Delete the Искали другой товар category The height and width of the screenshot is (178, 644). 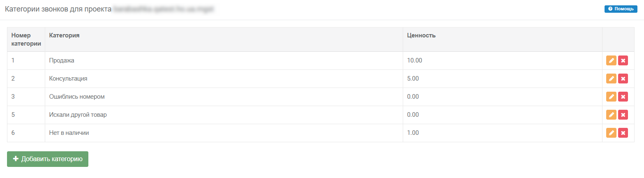(x=623, y=115)
